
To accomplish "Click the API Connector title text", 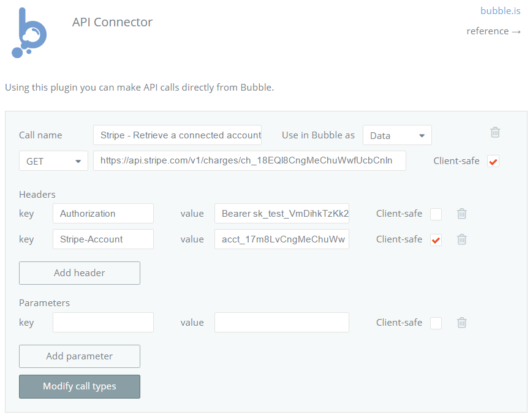I will click(112, 22).
